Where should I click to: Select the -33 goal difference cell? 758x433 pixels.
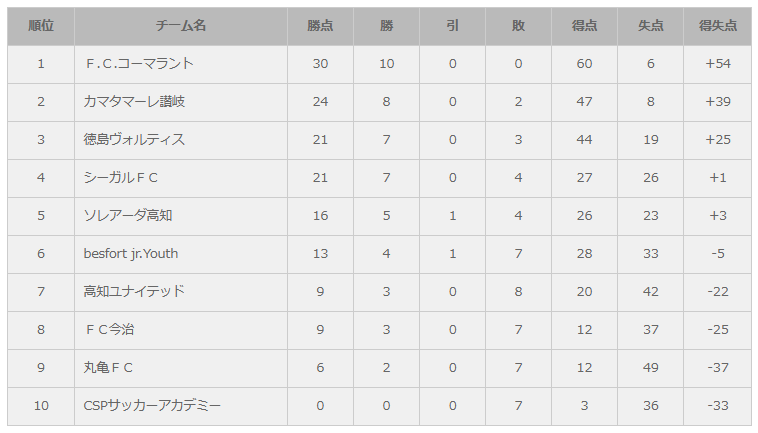[x=717, y=406]
